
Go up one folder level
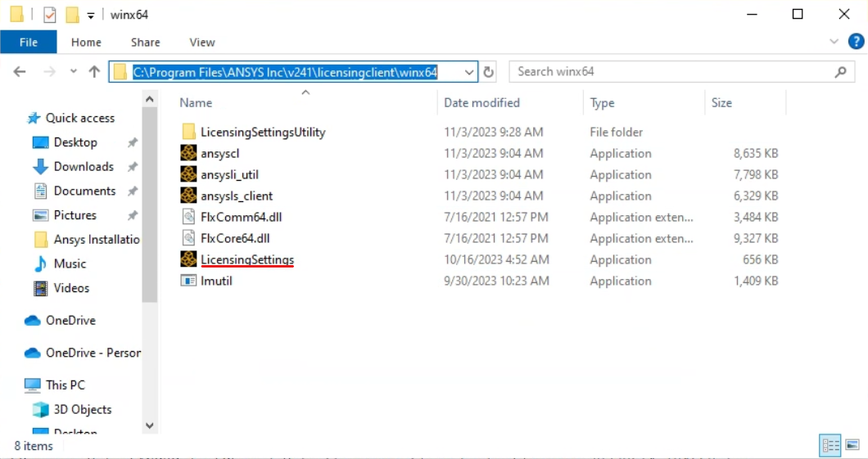tap(94, 72)
